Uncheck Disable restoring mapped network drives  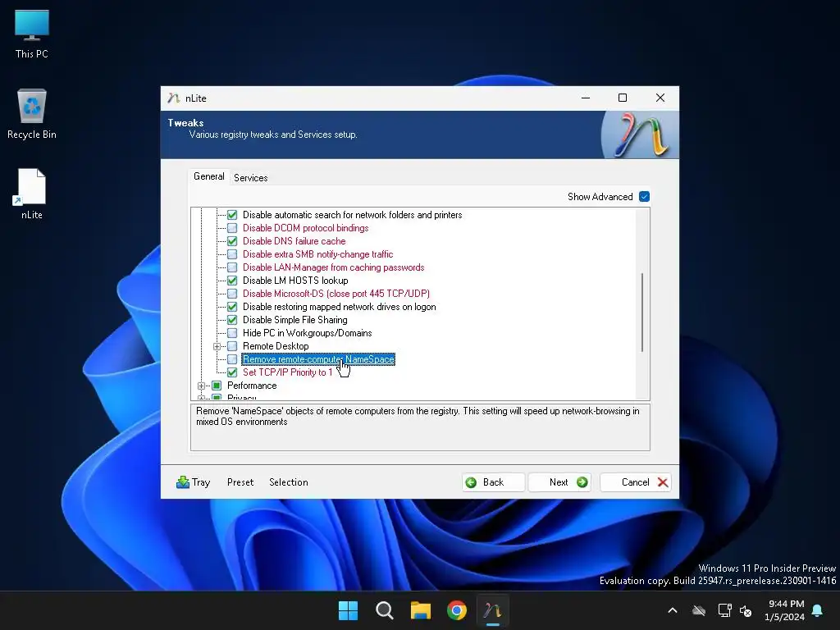coord(232,307)
